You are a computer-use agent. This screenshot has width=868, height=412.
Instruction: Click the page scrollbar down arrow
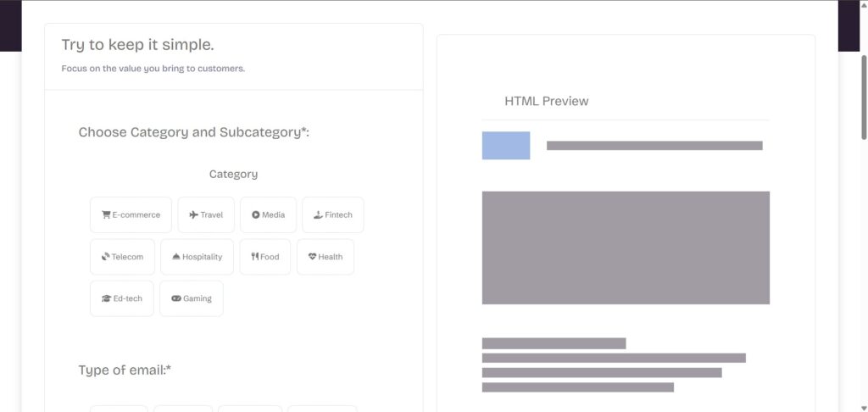tap(864, 408)
